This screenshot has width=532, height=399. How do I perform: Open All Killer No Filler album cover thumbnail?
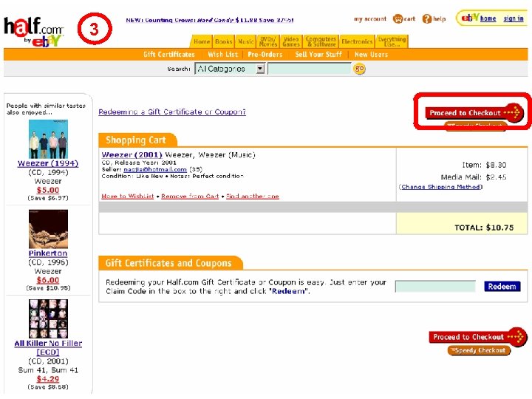click(x=48, y=318)
